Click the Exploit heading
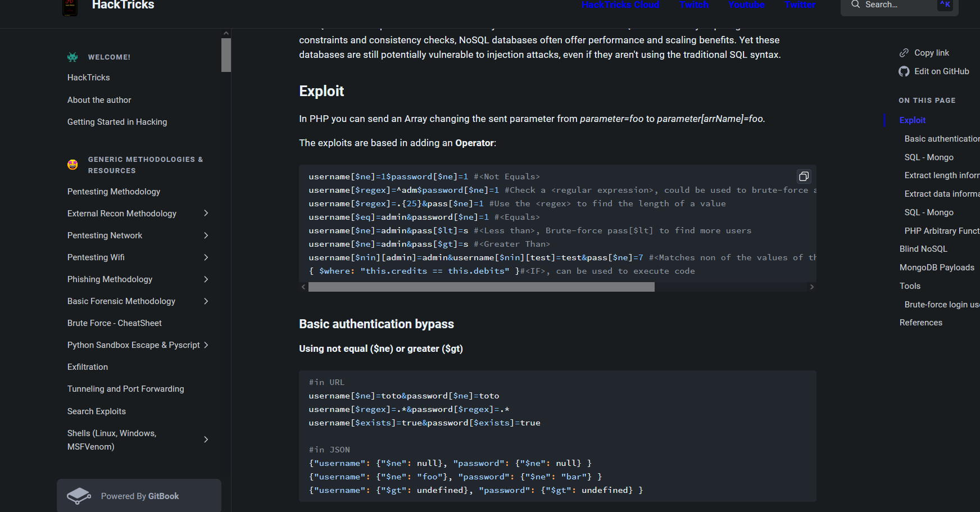Viewport: 980px width, 512px height. tap(321, 91)
